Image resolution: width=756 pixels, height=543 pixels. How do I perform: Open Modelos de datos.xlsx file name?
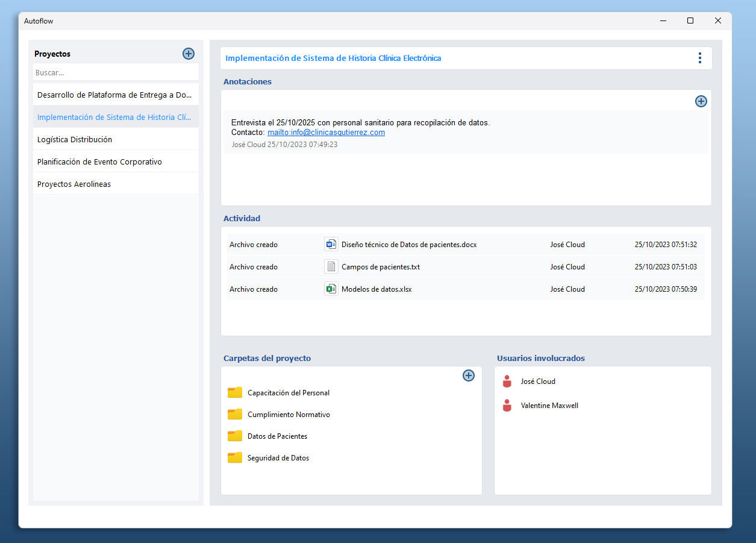click(x=376, y=289)
